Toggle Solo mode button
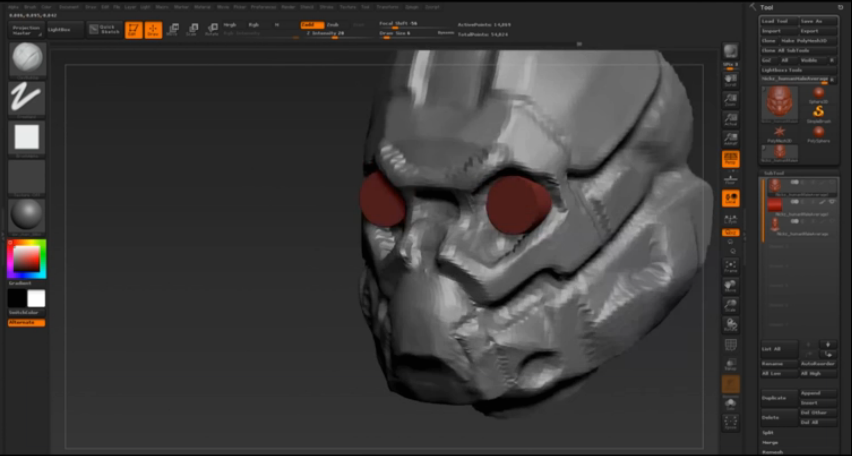 tap(731, 403)
